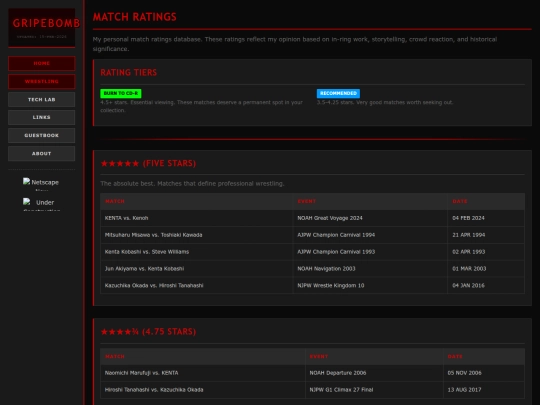Select Jun Akiyama vs. Kenta Kobashi
540x405 pixels.
[144, 269]
